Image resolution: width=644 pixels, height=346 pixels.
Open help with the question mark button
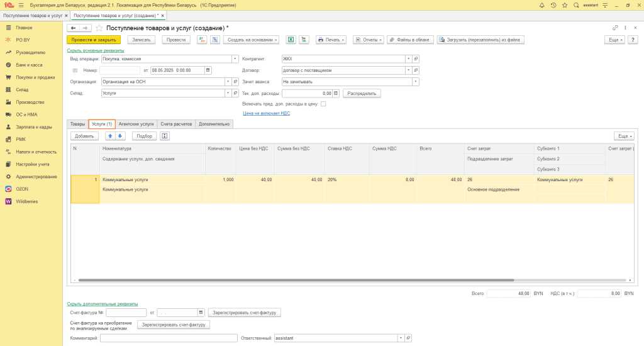point(633,40)
